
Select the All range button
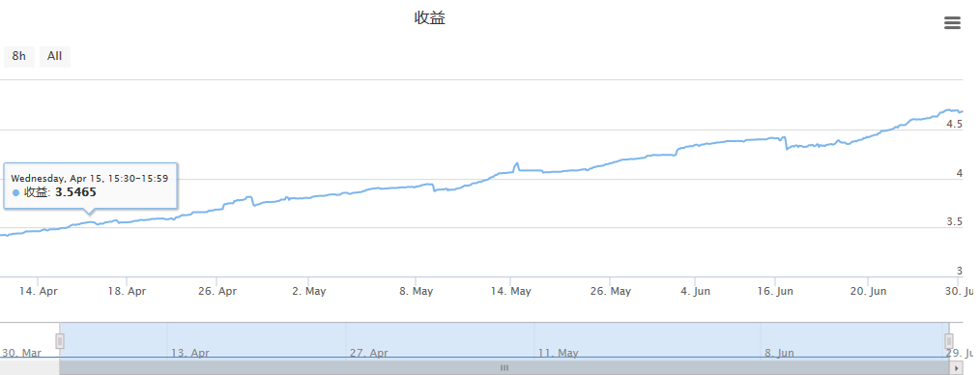coord(55,56)
